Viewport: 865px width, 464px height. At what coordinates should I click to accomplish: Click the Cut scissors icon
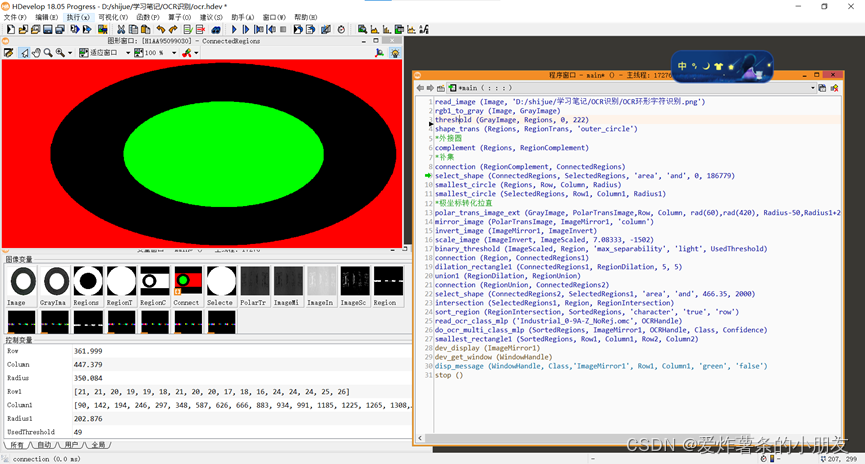[x=121, y=29]
